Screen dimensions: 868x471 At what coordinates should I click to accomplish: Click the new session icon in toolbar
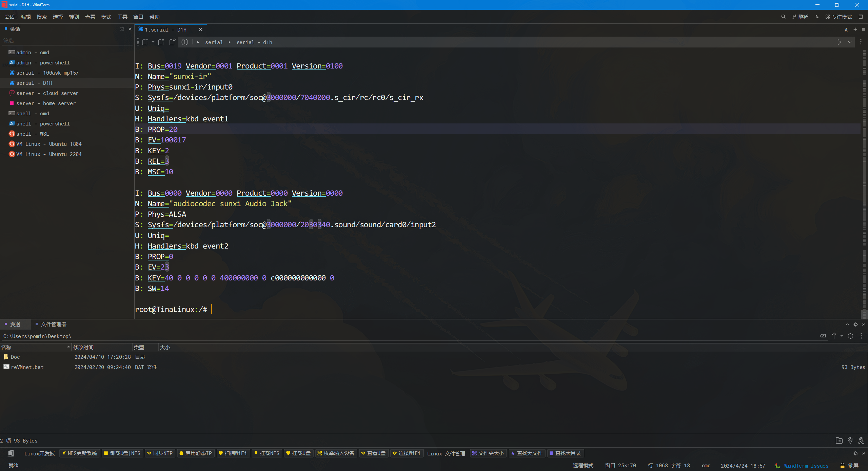[x=145, y=42]
